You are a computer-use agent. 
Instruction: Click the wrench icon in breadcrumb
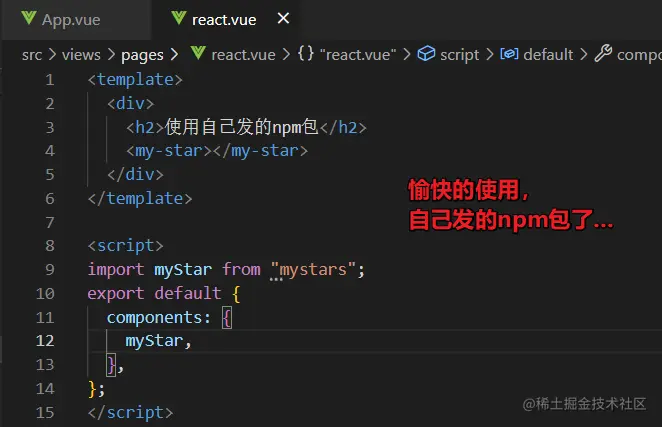[x=603, y=54]
